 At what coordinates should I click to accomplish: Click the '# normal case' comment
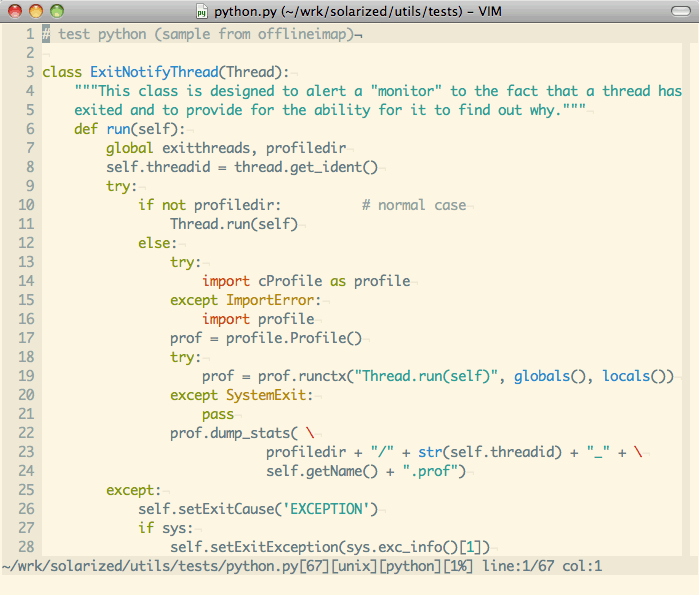point(414,205)
